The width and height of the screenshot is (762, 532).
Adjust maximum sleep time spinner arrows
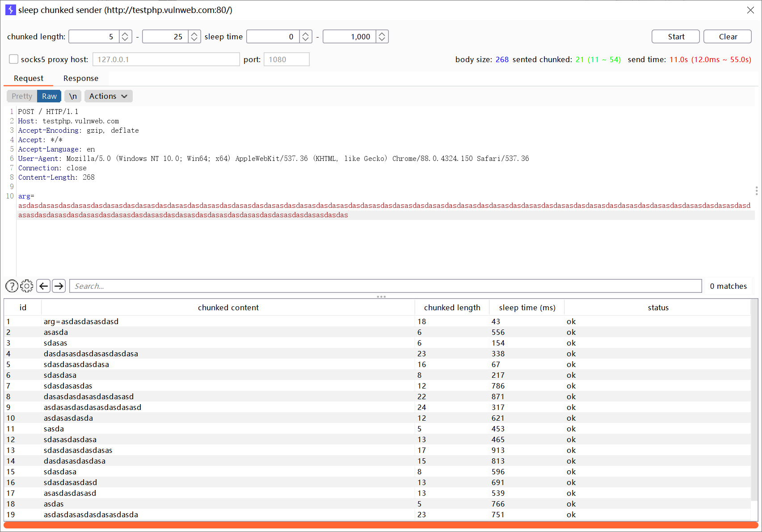382,37
